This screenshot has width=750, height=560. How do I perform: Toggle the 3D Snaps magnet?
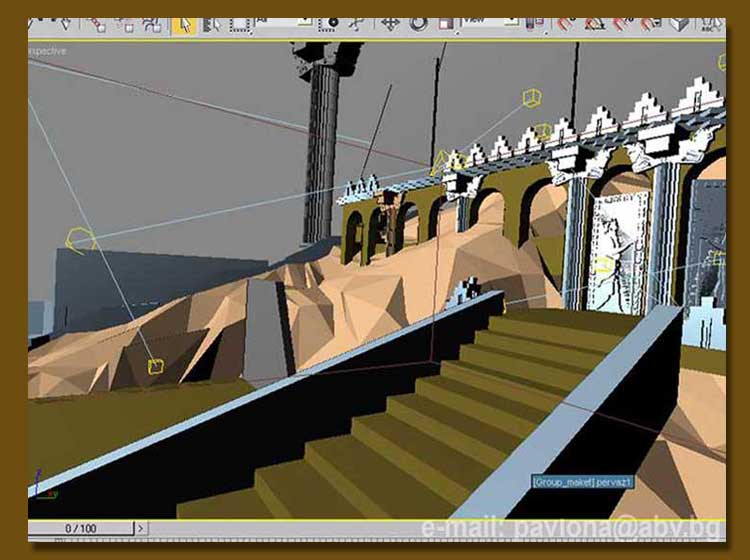coord(565,24)
